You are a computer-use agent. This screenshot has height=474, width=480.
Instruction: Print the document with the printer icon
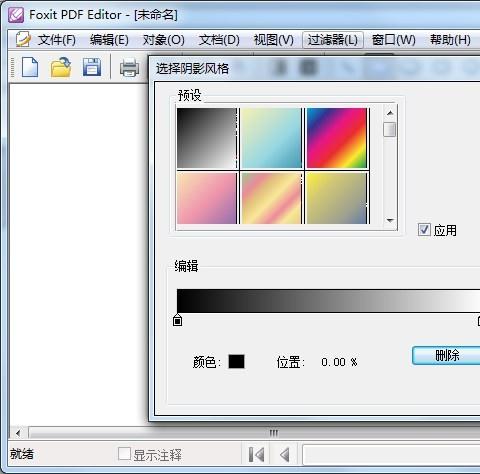pyautogui.click(x=129, y=67)
